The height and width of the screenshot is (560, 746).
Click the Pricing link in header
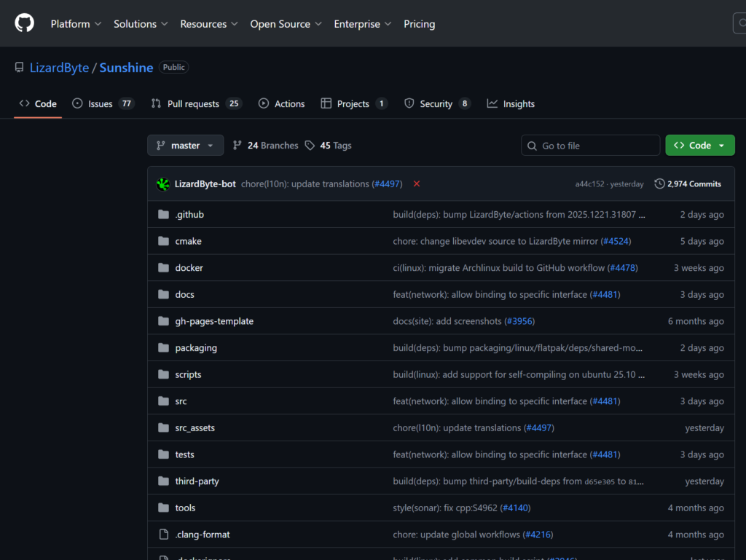419,24
